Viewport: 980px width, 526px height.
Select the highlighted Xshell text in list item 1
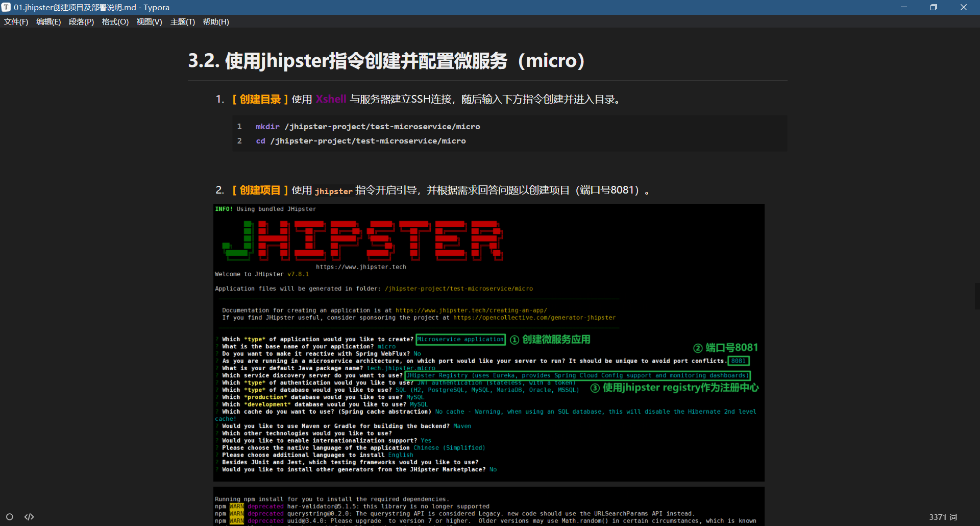(x=331, y=100)
